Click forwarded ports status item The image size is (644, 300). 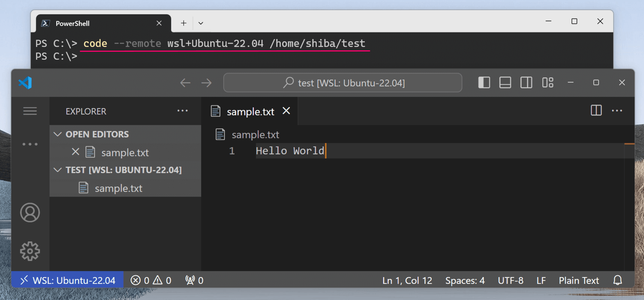click(x=194, y=280)
